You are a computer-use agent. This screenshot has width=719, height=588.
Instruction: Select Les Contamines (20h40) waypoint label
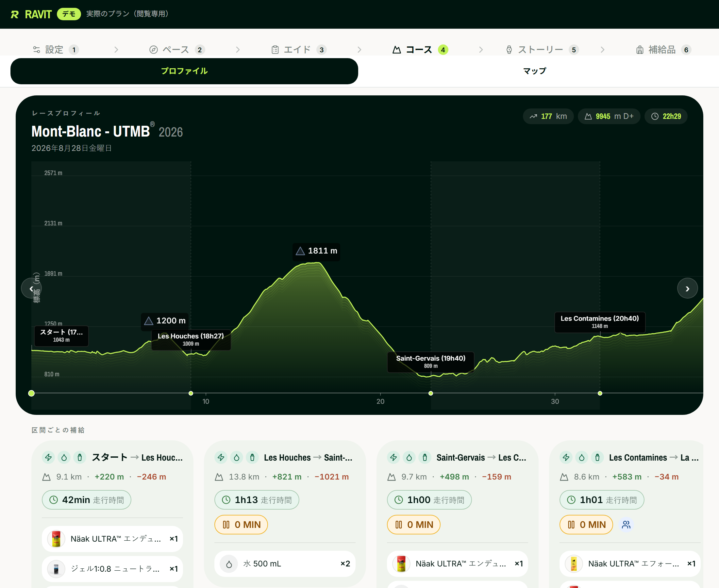pos(600,322)
